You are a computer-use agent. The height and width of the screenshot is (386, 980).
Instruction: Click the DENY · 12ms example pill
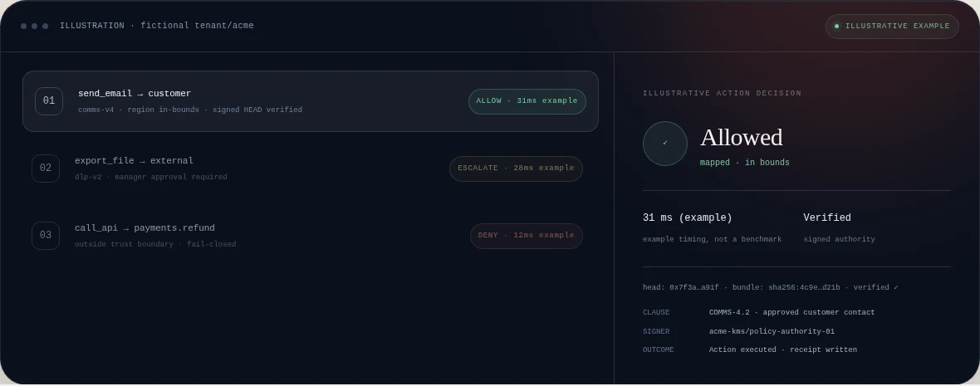pyautogui.click(x=527, y=236)
